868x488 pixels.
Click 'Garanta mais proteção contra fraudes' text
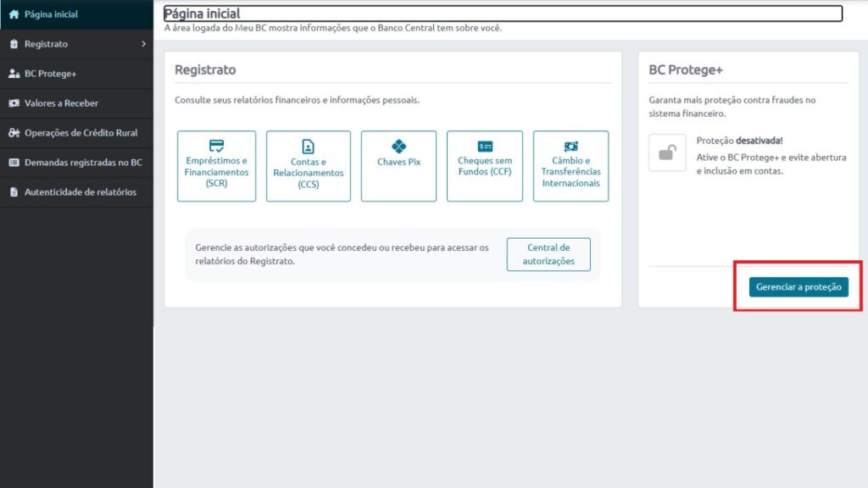click(x=732, y=107)
